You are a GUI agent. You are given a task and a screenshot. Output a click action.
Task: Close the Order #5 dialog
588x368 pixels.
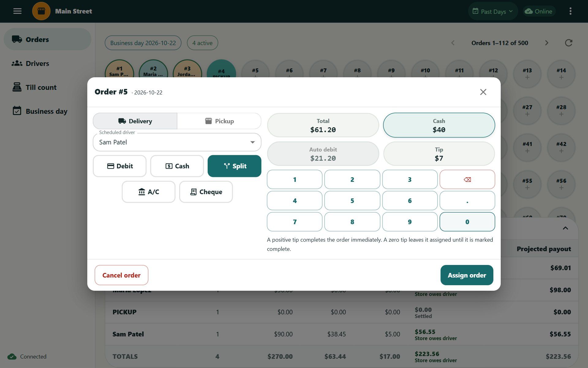click(x=483, y=92)
